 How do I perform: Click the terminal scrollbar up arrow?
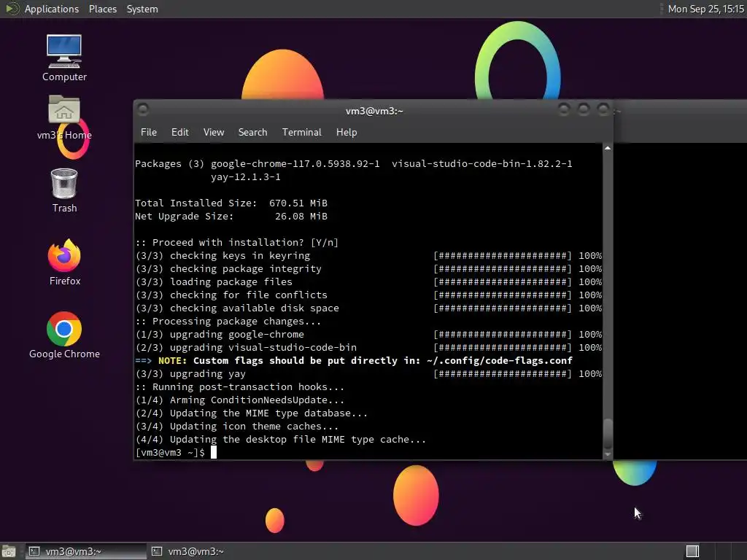point(608,149)
